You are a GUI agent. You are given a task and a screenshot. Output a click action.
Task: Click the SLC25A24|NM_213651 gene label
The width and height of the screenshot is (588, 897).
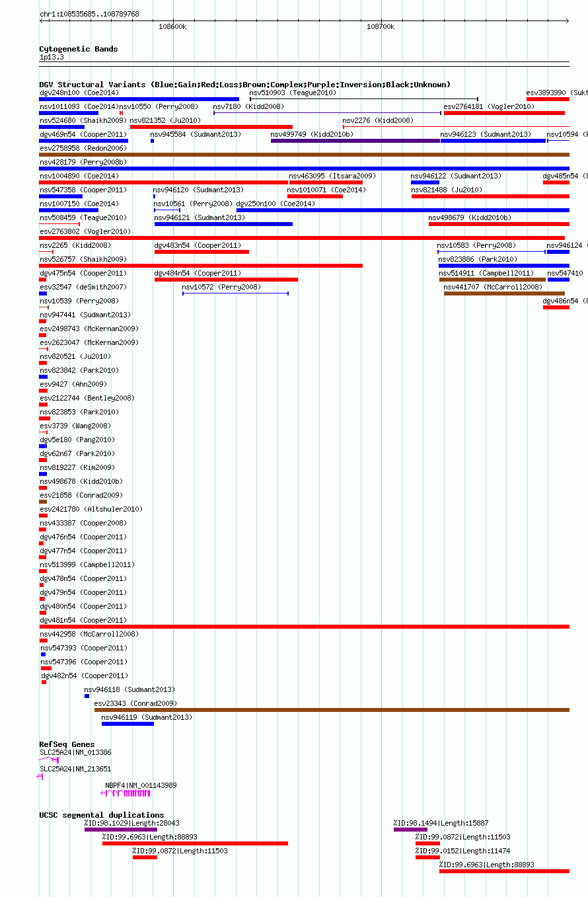[x=75, y=769]
